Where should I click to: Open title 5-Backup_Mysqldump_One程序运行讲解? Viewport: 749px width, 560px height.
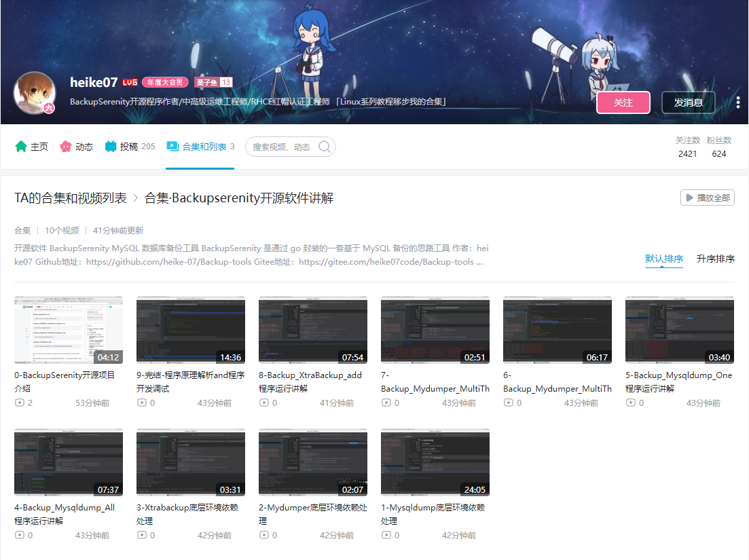click(x=679, y=382)
